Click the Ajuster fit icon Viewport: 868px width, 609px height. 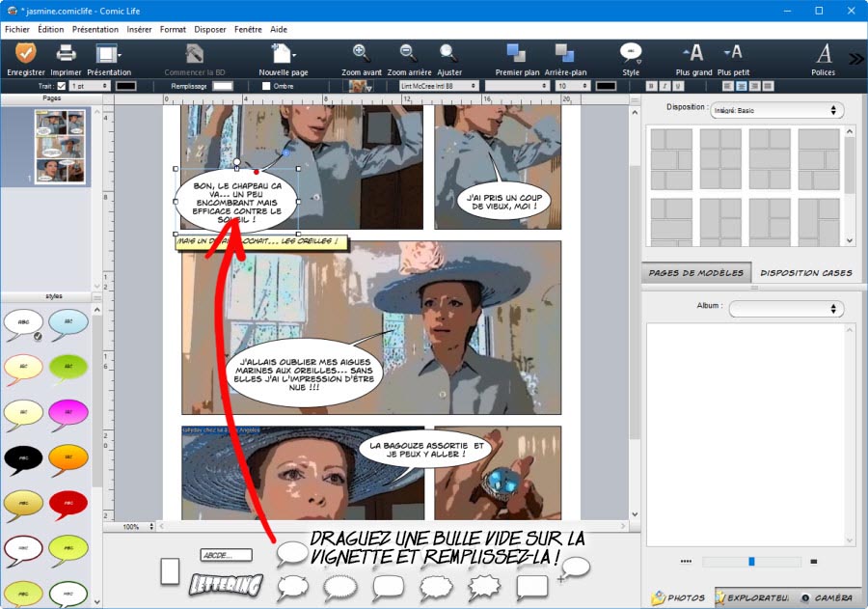click(448, 53)
